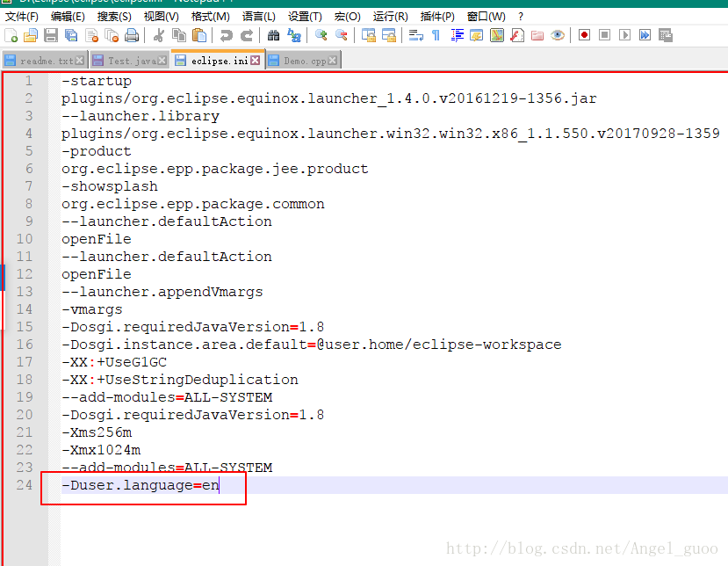
Task: Open the ? help menu
Action: [521, 17]
